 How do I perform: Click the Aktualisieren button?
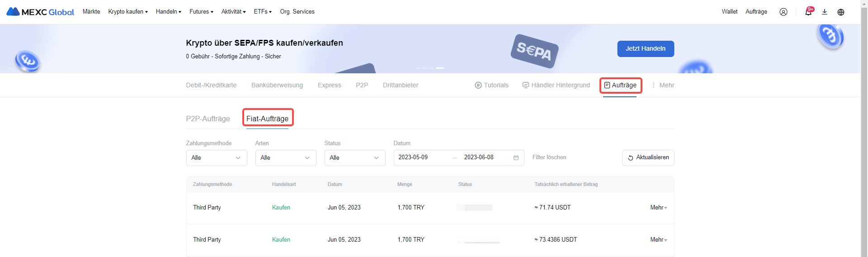pos(648,158)
